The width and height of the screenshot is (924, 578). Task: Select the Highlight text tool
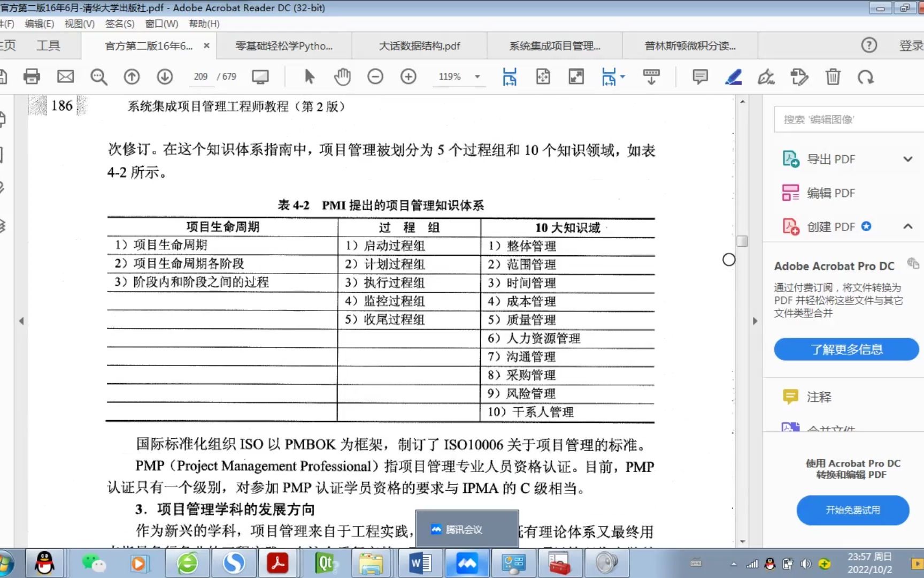pos(733,77)
